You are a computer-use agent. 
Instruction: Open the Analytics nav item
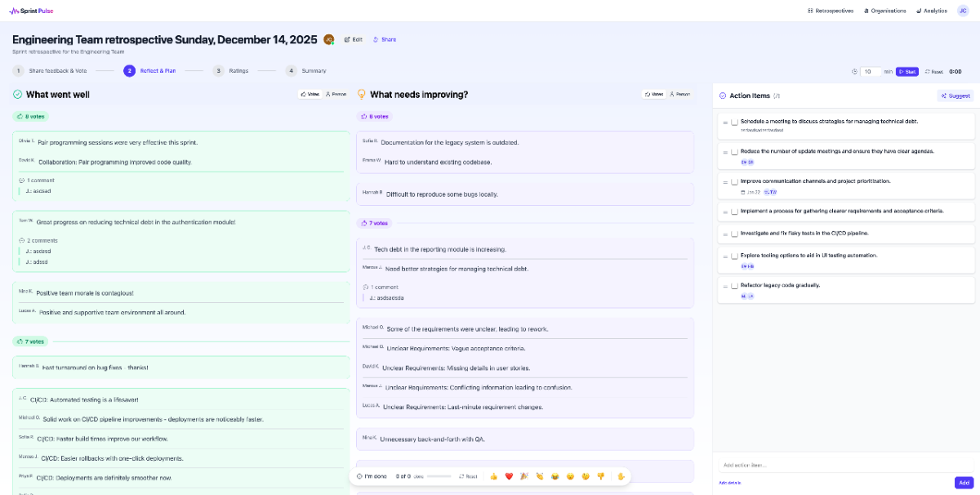932,11
